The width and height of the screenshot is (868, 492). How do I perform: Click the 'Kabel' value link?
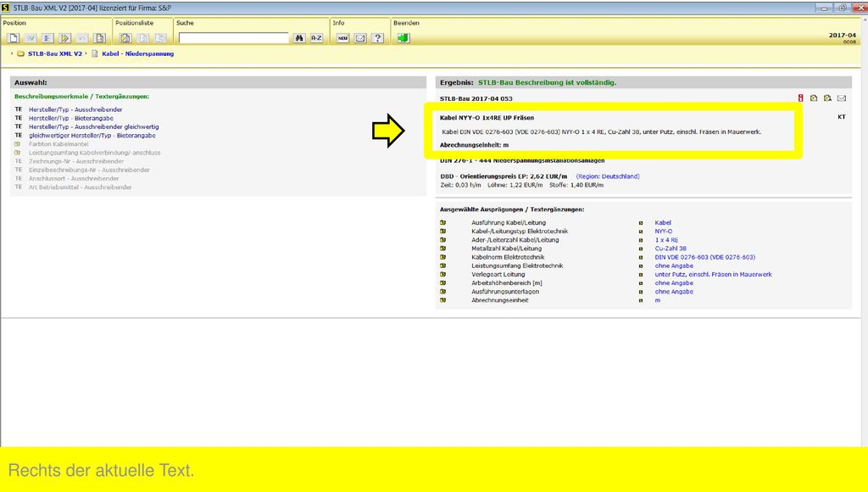(x=663, y=223)
